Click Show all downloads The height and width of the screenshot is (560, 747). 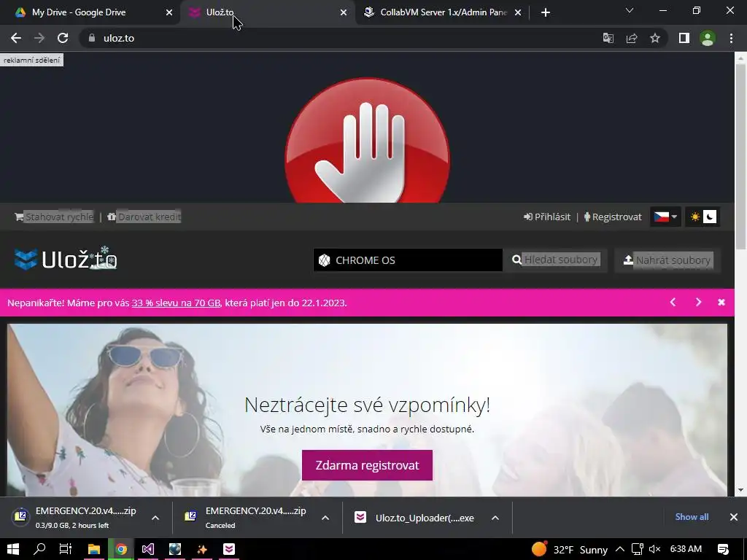click(x=692, y=517)
